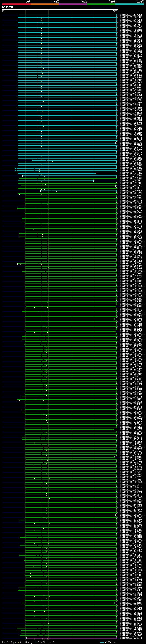This screenshot has width=146, height=644.
Task: Click the identifier UniRef100_Q03363
Action: pyautogui.click(x=131, y=161)
